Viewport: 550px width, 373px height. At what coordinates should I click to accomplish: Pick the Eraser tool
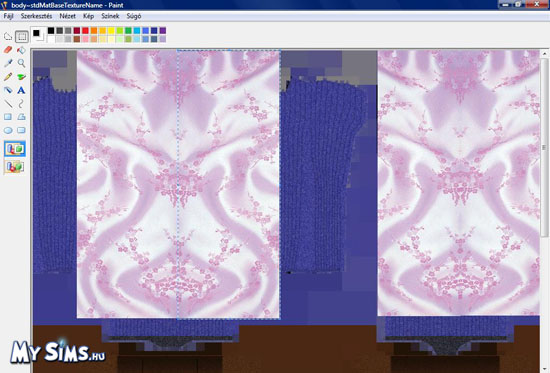tap(8, 50)
